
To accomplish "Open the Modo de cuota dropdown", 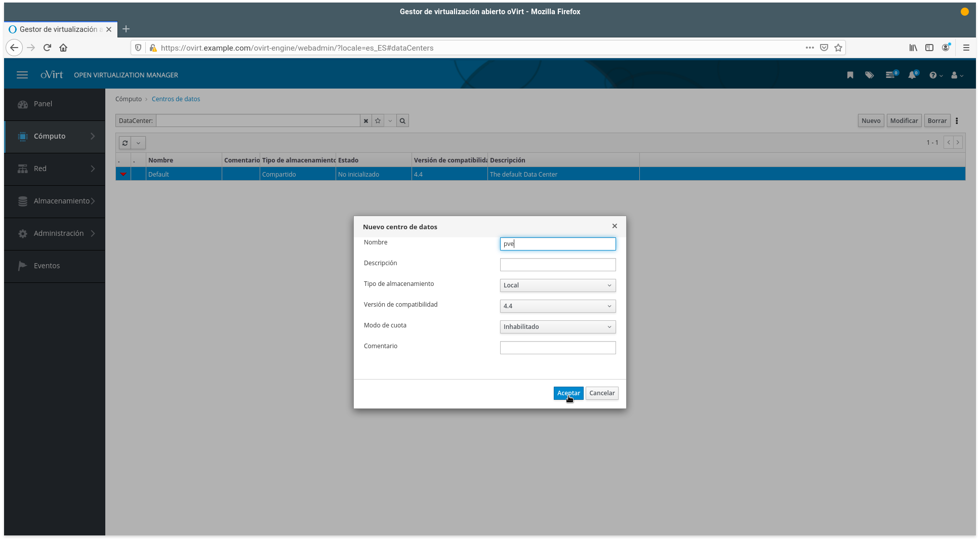I will (557, 327).
